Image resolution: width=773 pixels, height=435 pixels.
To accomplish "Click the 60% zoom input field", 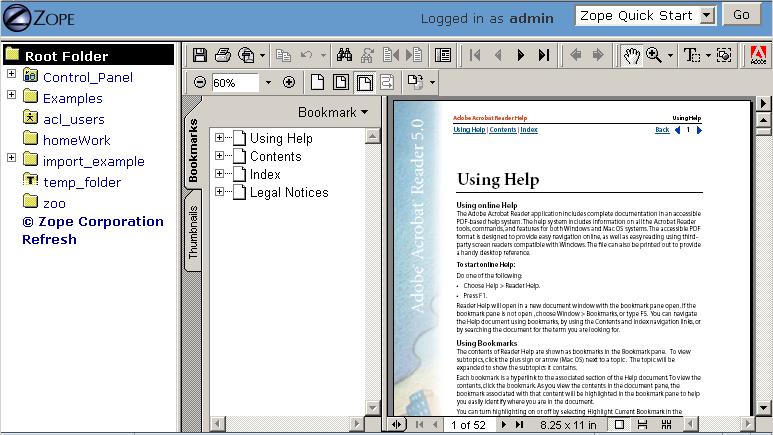I will (235, 82).
